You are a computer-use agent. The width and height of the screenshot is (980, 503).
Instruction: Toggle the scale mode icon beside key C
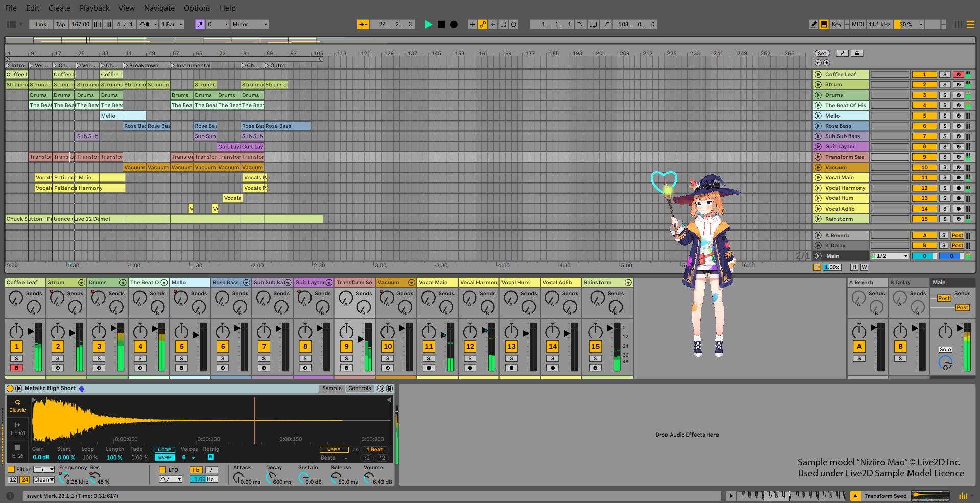coord(200,24)
